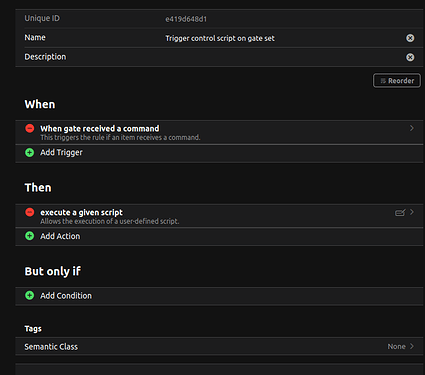Open the When gate received a command entry

pyautogui.click(x=219, y=132)
